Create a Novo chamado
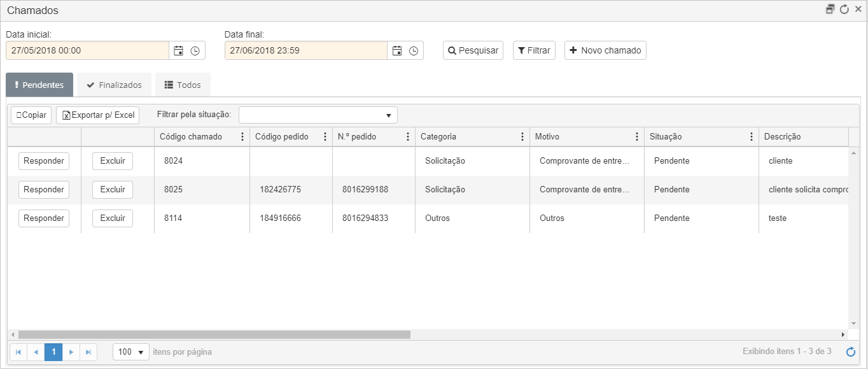The height and width of the screenshot is (370, 868). click(x=605, y=50)
